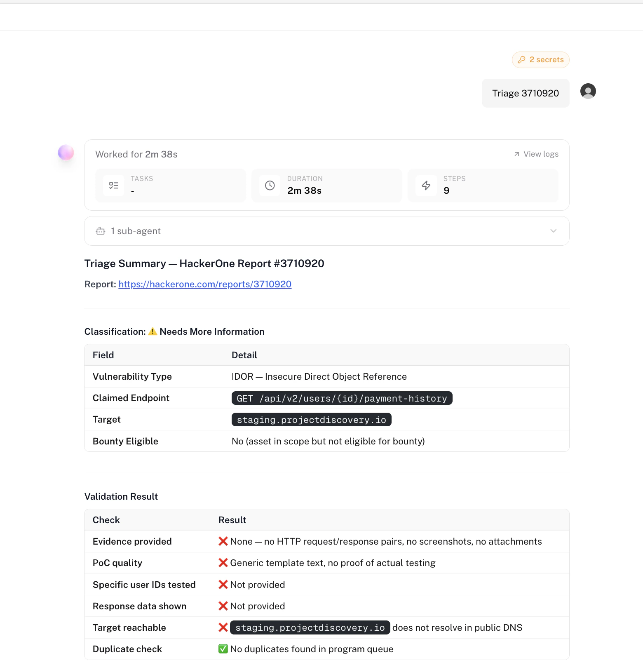
Task: Click 'Classification: Needs More Information' heading
Action: 174,331
